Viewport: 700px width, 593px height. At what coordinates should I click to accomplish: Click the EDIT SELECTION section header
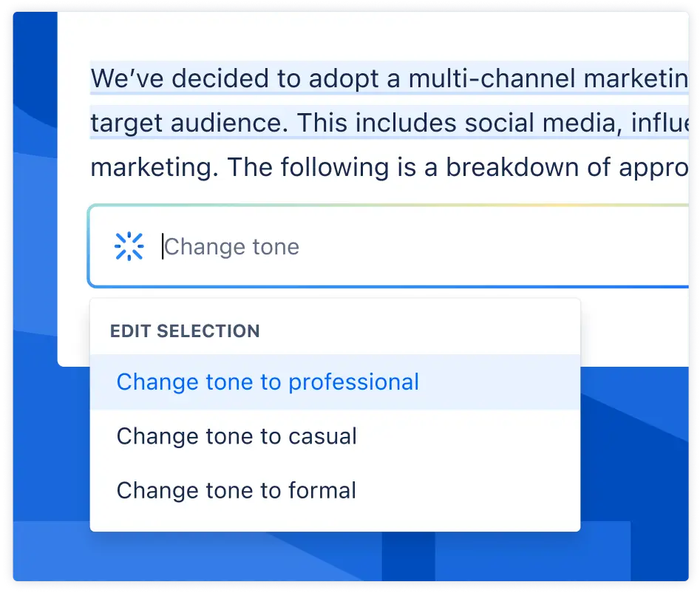click(x=185, y=331)
